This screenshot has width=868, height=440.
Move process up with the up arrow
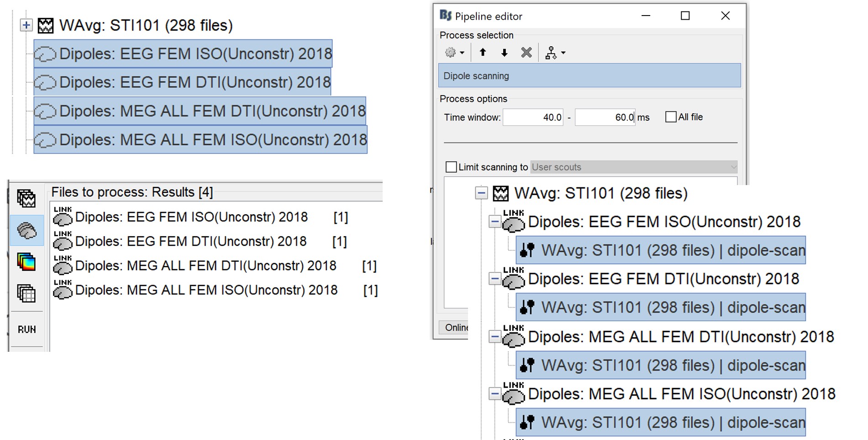[x=483, y=53]
